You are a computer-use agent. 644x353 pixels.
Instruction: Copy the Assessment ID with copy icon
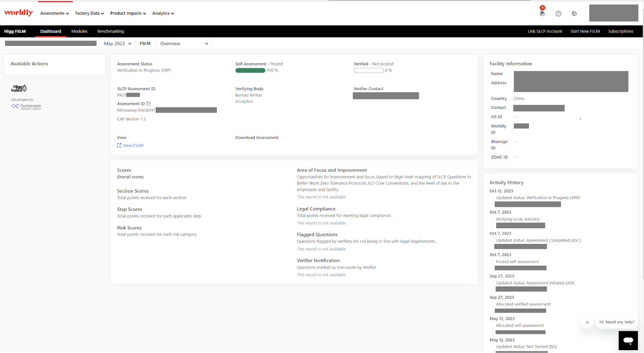pos(149,104)
